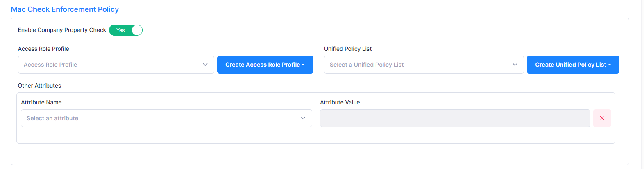This screenshot has width=644, height=169.
Task: Open the Access Role Profile dropdown
Action: (111, 65)
